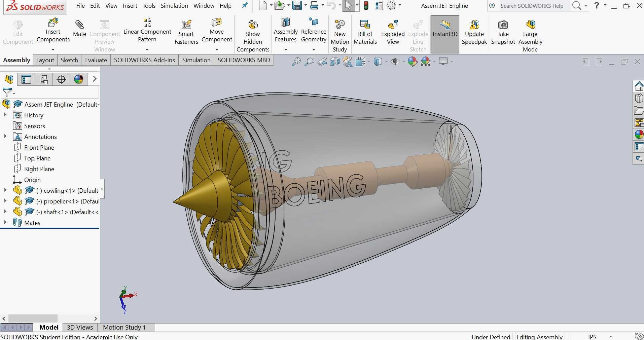
Task: Open the Motion Study 1 tab
Action: 124,327
